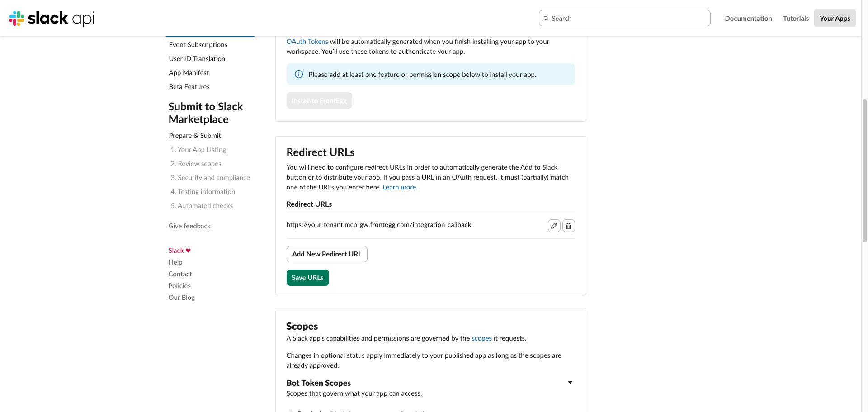This screenshot has width=868, height=412.
Task: Open User ID Translation page
Action: [x=197, y=59]
